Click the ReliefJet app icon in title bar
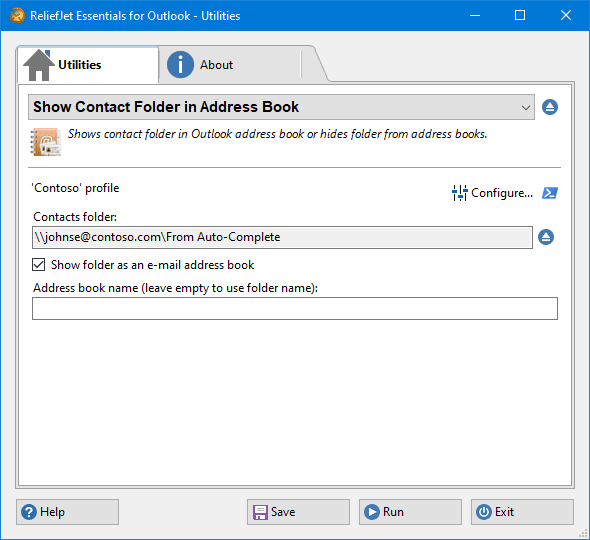590x540 pixels. coord(17,15)
